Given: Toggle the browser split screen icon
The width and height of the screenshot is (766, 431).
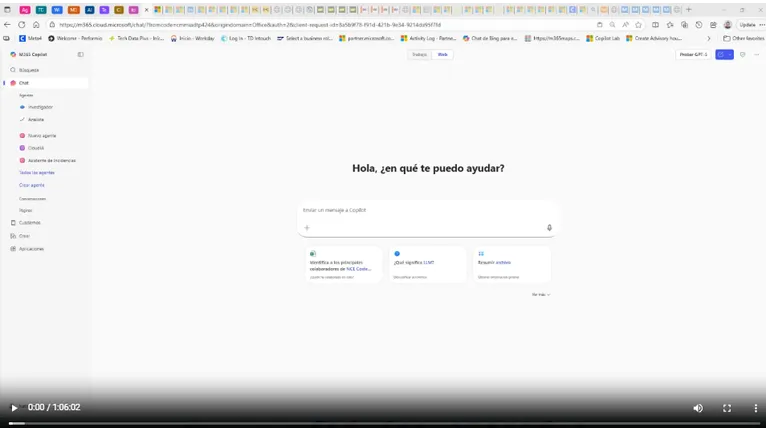Looking at the screenshot, I should (655, 25).
